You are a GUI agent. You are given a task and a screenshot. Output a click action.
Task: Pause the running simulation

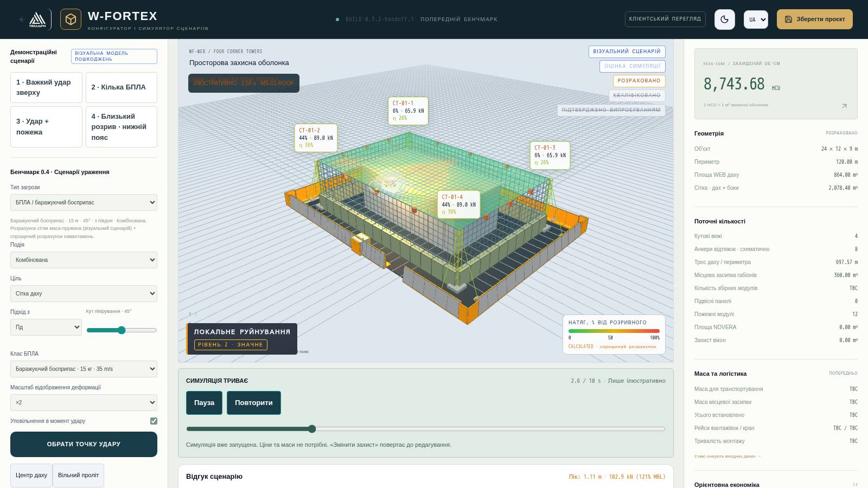(204, 403)
